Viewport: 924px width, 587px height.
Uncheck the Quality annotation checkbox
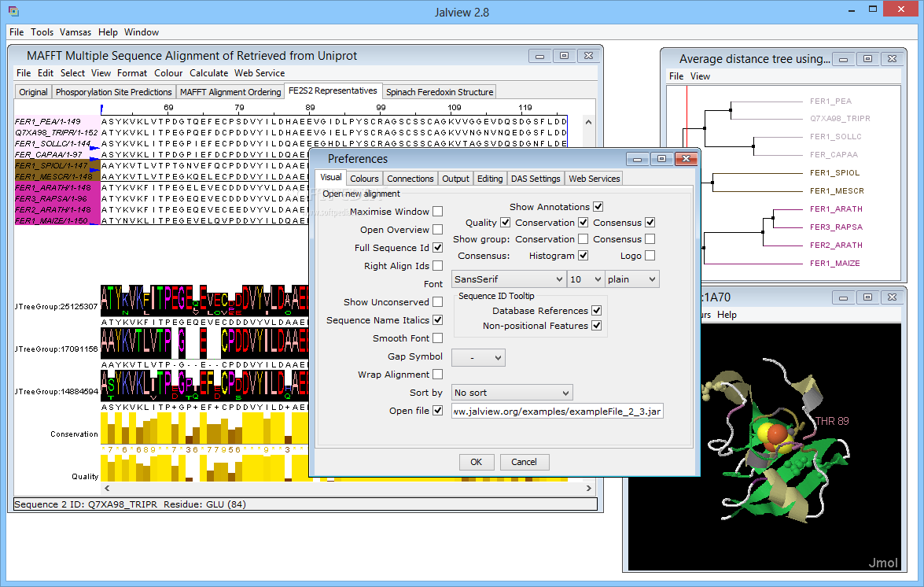(x=505, y=223)
